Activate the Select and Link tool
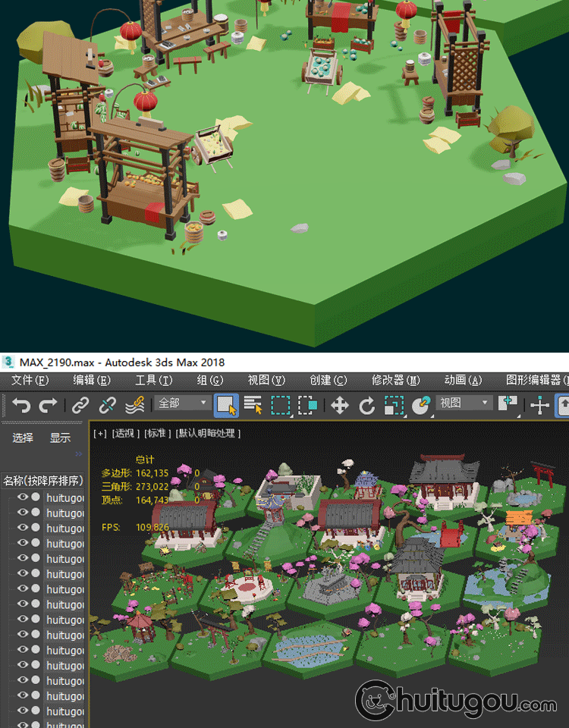The height and width of the screenshot is (728, 569). click(80, 405)
